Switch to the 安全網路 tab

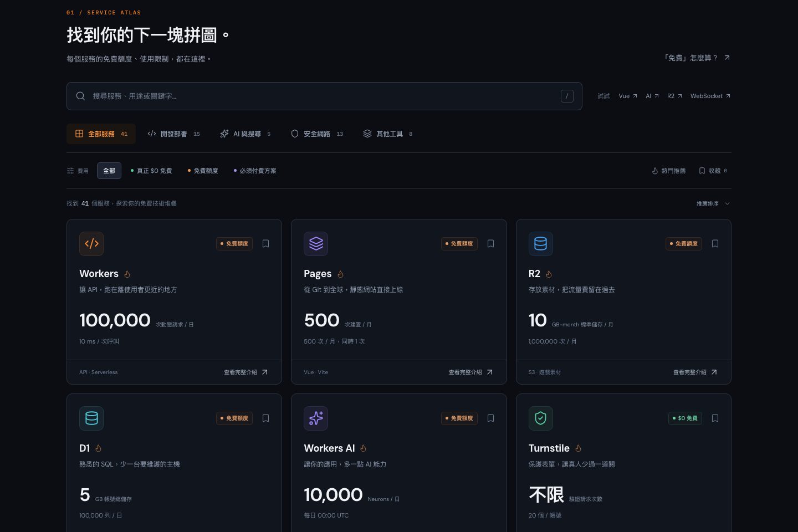[x=317, y=134]
